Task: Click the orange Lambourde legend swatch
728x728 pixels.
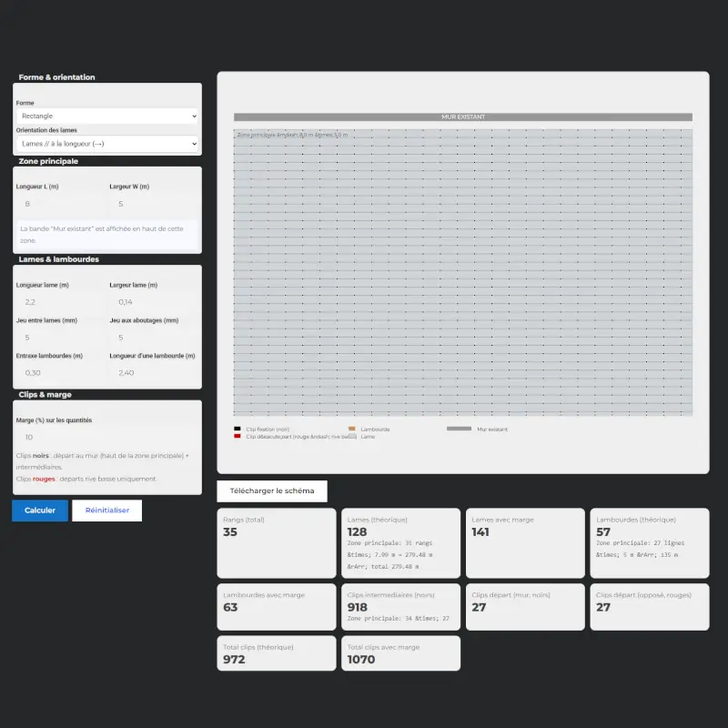Action: pyautogui.click(x=352, y=429)
